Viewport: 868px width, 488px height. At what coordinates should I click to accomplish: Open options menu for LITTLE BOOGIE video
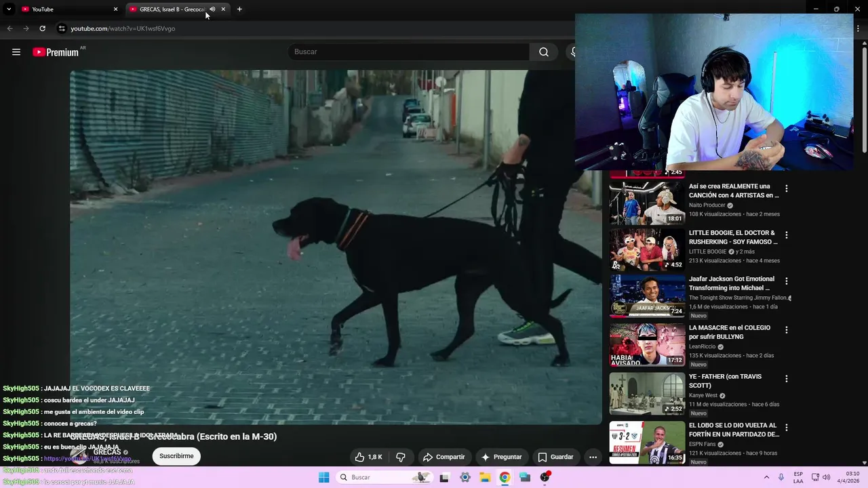click(787, 235)
